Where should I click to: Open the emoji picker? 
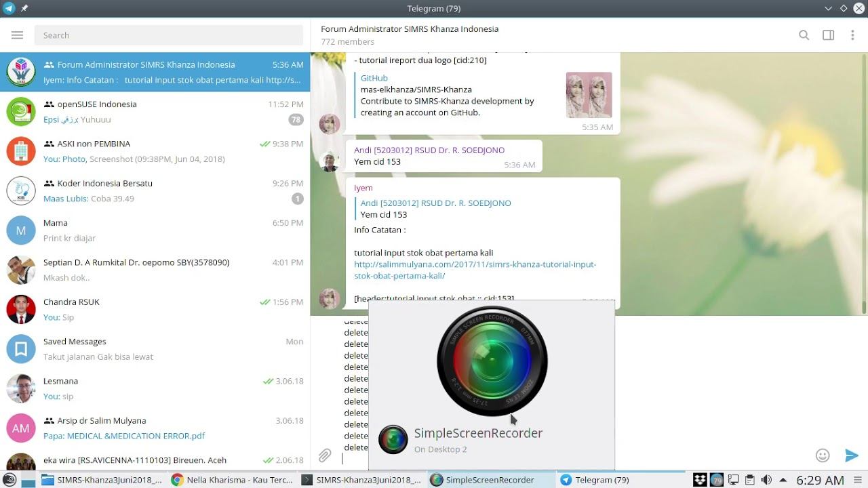pos(823,455)
